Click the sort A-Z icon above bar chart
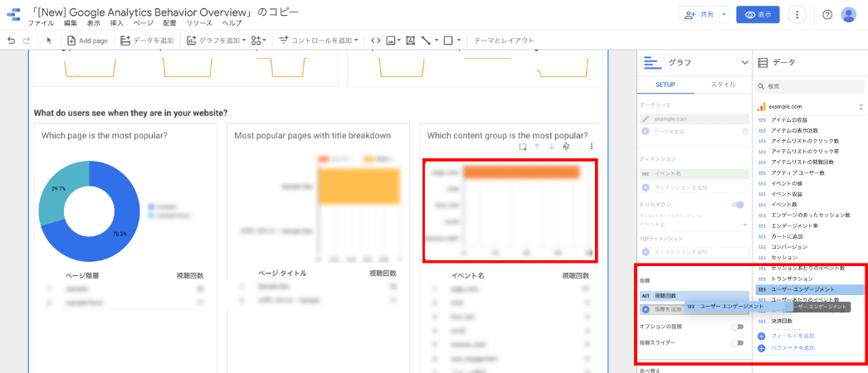Image resolution: width=868 pixels, height=373 pixels. click(x=566, y=147)
